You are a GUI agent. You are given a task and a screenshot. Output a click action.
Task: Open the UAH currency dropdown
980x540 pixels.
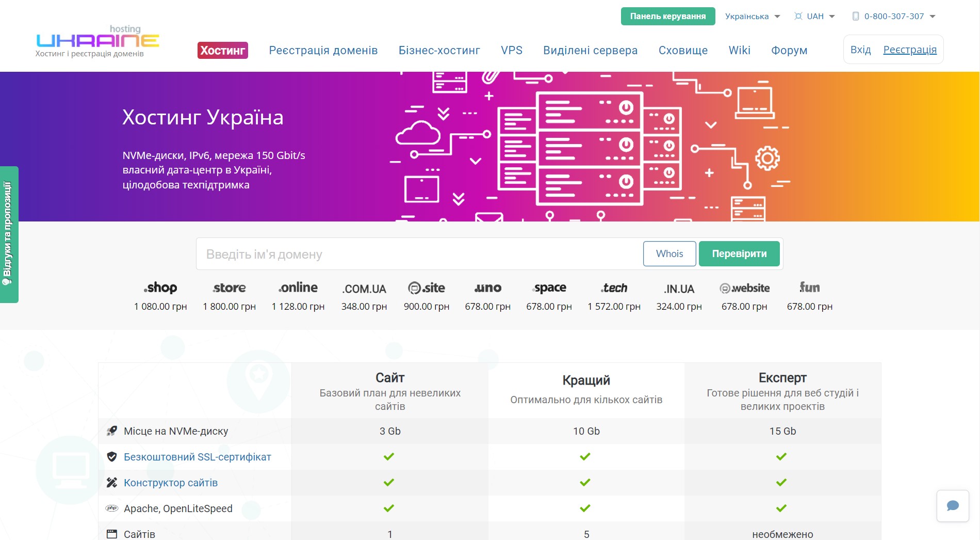point(814,17)
